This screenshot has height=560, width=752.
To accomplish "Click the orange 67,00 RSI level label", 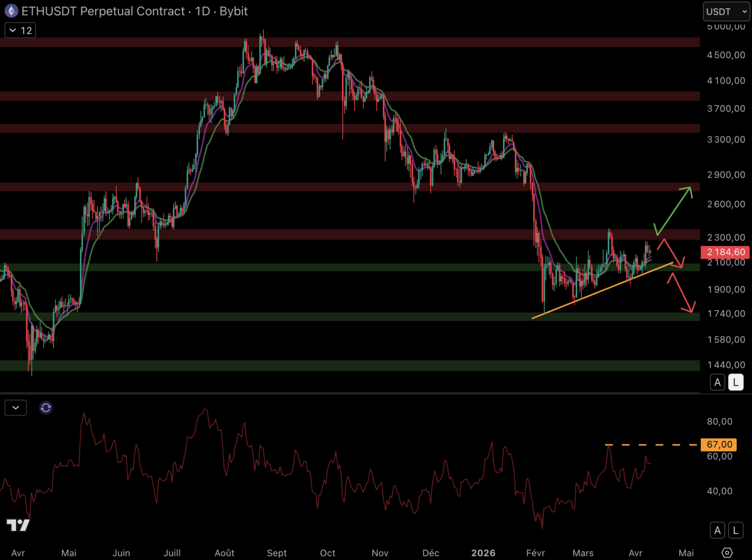I will coord(719,444).
